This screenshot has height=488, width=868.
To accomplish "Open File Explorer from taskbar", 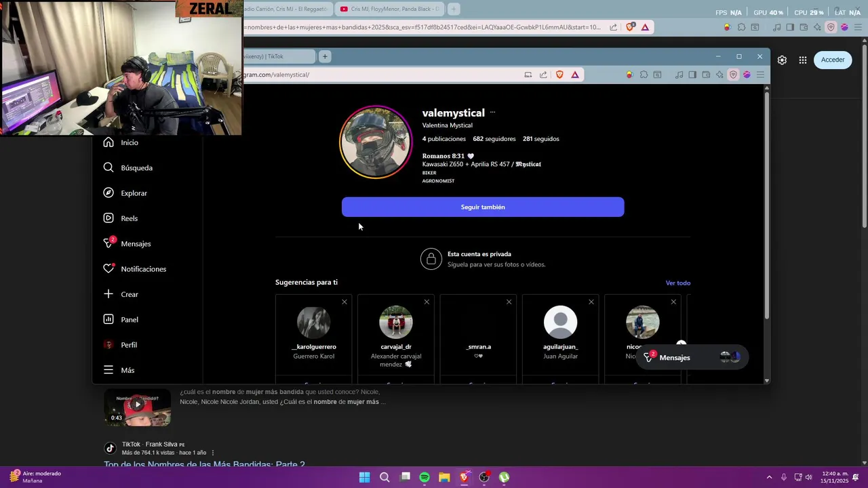I will coord(444,477).
